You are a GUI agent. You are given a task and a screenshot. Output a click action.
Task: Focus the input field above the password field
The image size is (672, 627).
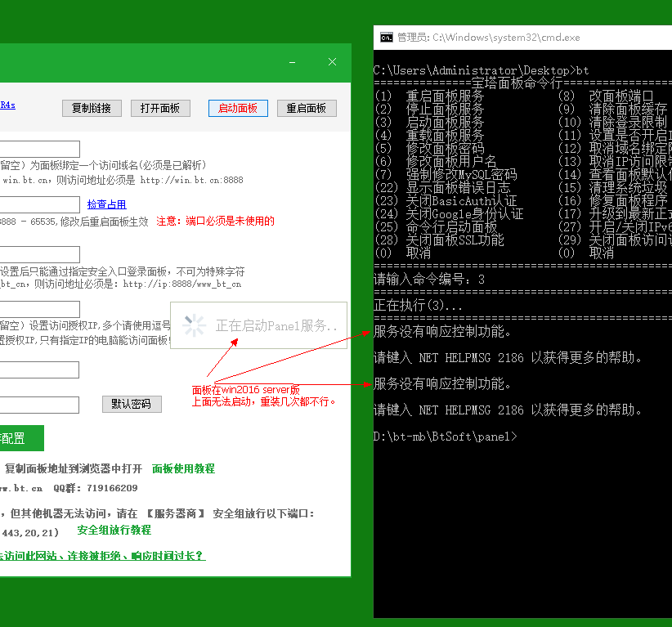[x=39, y=369]
